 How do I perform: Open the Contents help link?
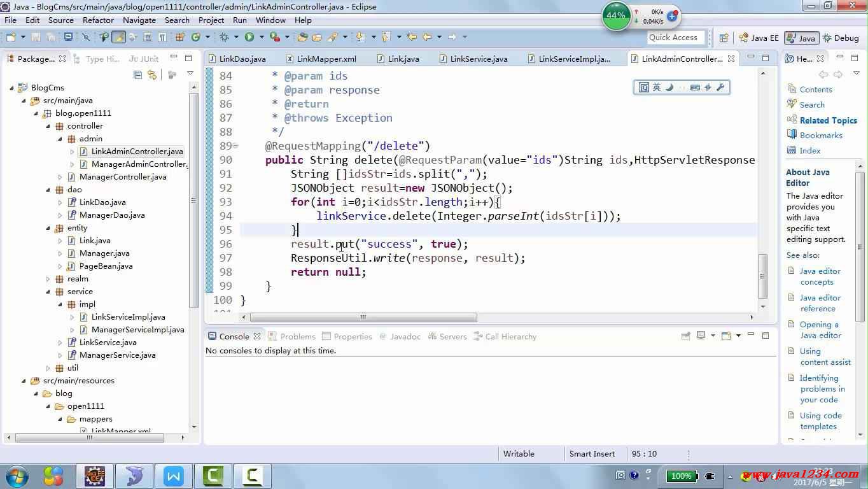pos(816,90)
